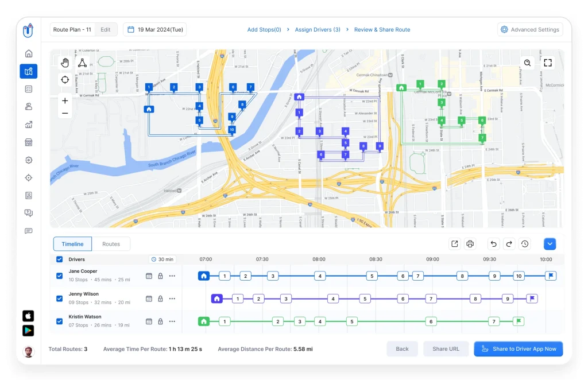The image size is (588, 380).
Task: Open the Google Play icon
Action: tap(28, 331)
